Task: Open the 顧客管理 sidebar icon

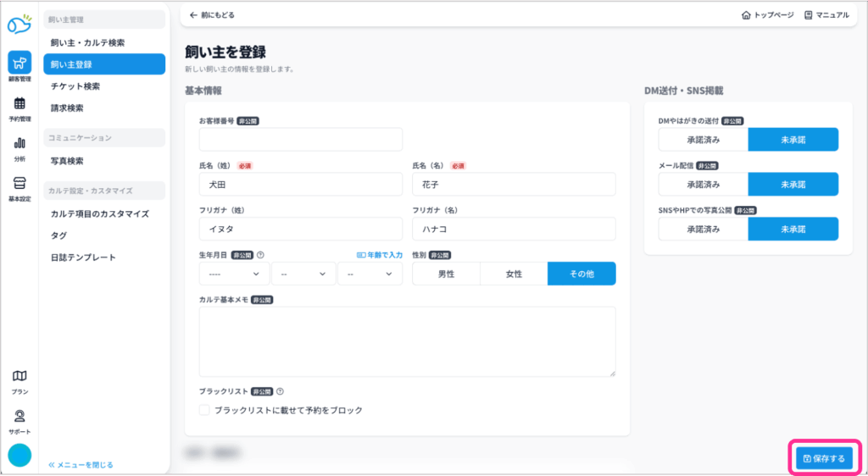Action: coord(19,63)
